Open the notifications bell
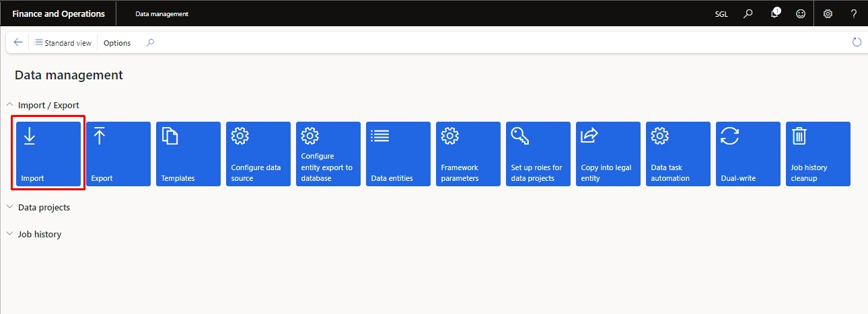The width and height of the screenshot is (868, 314). (774, 13)
